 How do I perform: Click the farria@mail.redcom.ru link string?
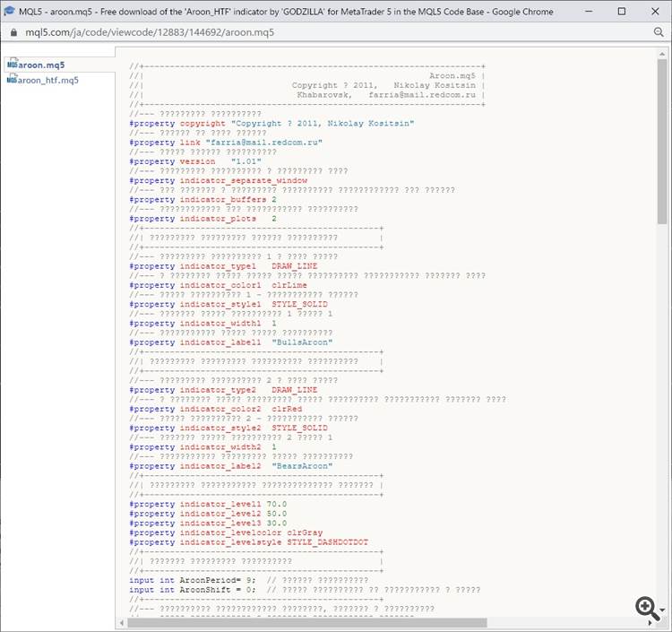(263, 142)
